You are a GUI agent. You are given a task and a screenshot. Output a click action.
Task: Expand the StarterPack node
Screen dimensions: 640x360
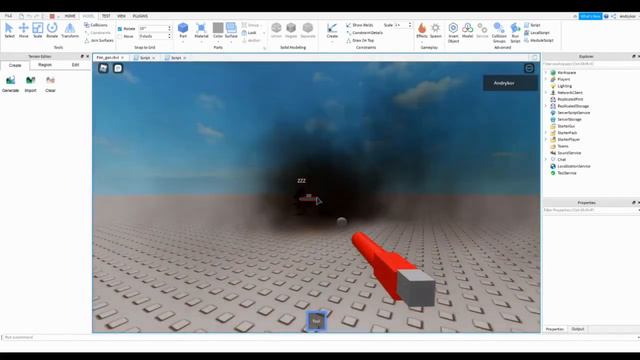click(546, 133)
